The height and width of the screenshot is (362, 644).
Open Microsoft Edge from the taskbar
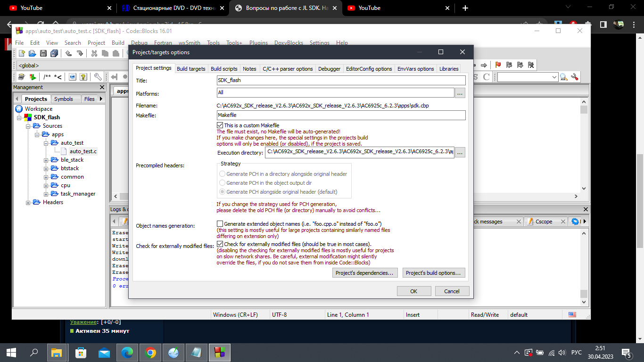127,352
